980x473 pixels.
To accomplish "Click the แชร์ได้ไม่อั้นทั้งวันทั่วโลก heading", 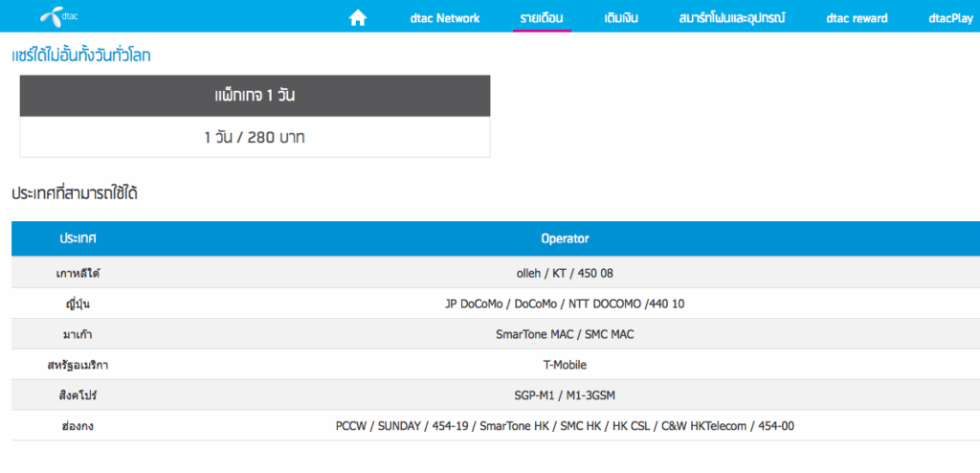I will [x=81, y=56].
